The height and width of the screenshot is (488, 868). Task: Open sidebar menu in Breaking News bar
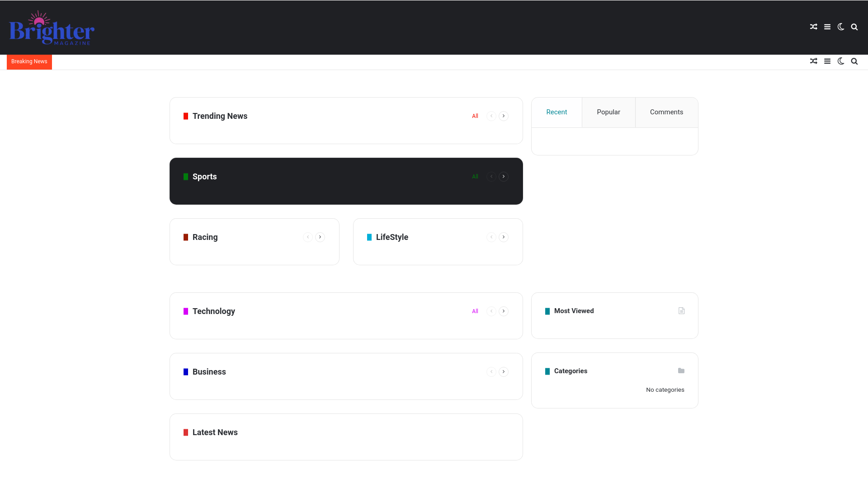coord(827,61)
